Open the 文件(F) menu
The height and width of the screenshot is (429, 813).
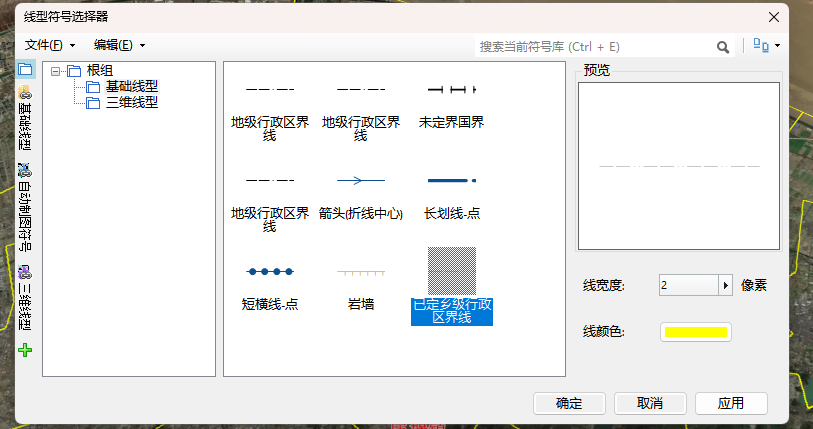pyautogui.click(x=50, y=46)
